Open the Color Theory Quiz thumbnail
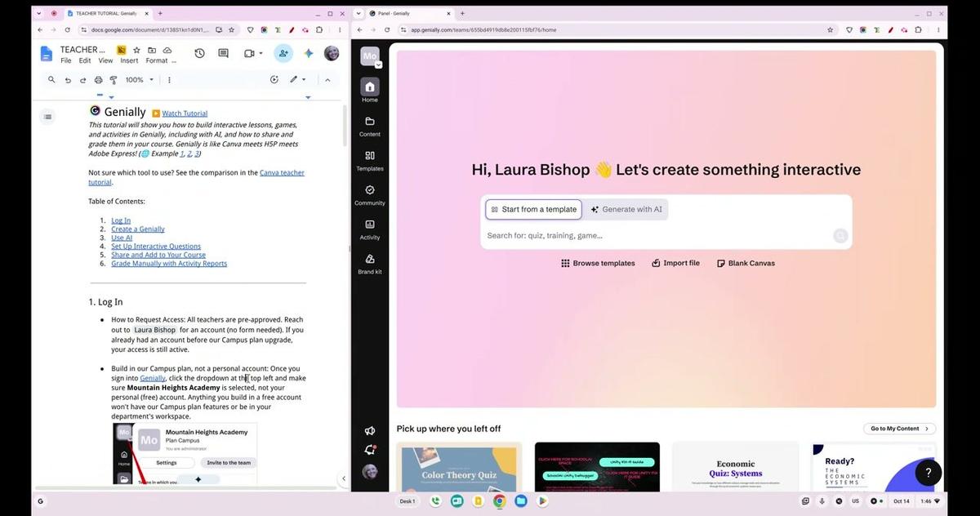 click(x=459, y=467)
